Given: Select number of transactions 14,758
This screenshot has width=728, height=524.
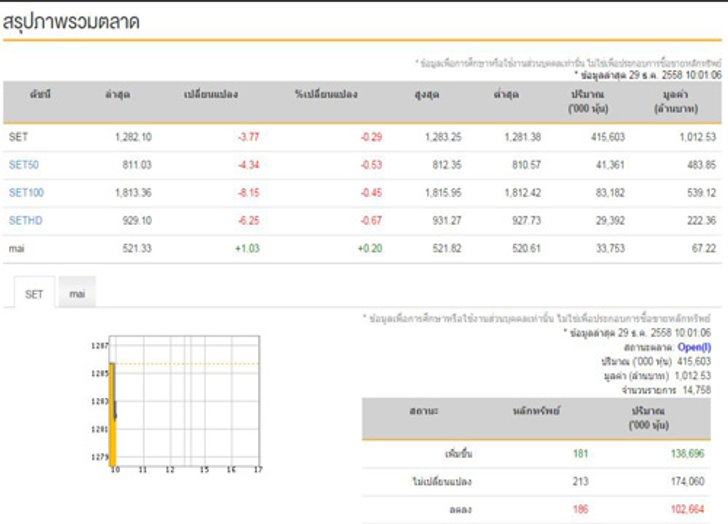Looking at the screenshot, I should tap(696, 390).
